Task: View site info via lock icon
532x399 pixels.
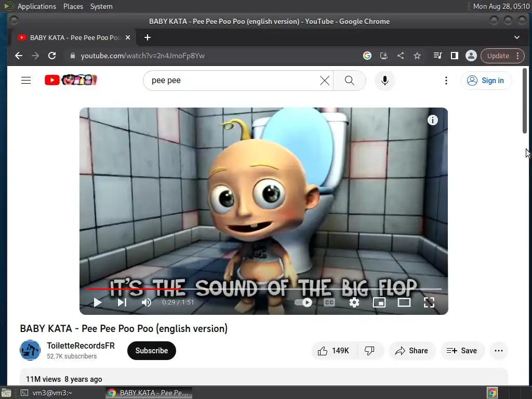Action: (72, 56)
